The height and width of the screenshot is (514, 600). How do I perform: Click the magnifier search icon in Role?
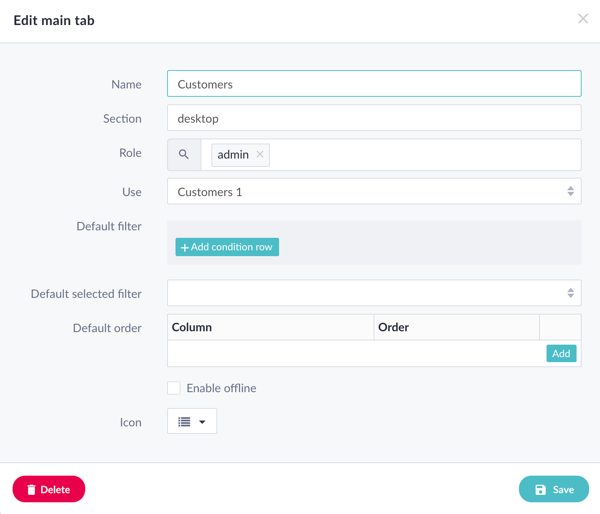(x=184, y=155)
